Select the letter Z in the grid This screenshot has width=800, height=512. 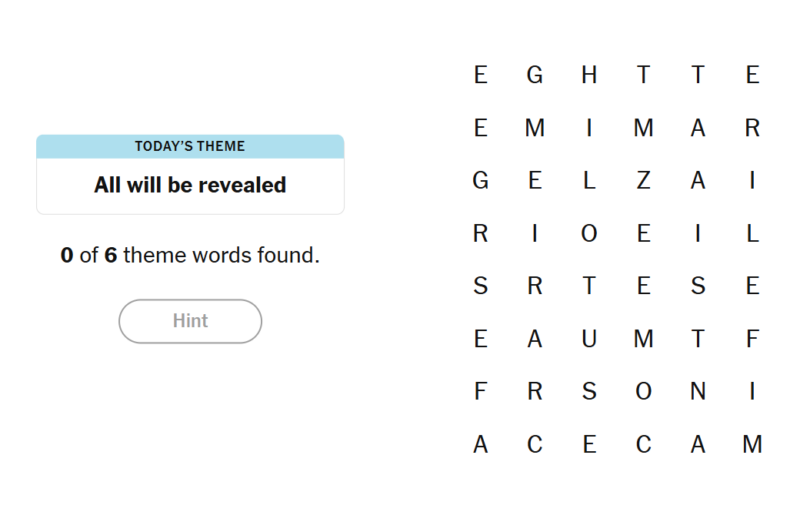(x=643, y=181)
